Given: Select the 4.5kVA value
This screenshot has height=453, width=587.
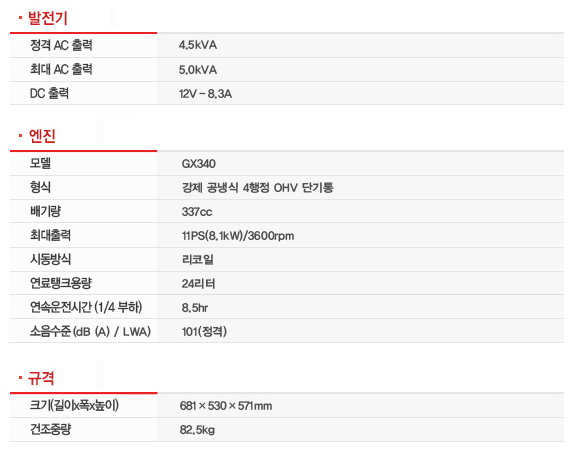Looking at the screenshot, I should click(198, 45).
